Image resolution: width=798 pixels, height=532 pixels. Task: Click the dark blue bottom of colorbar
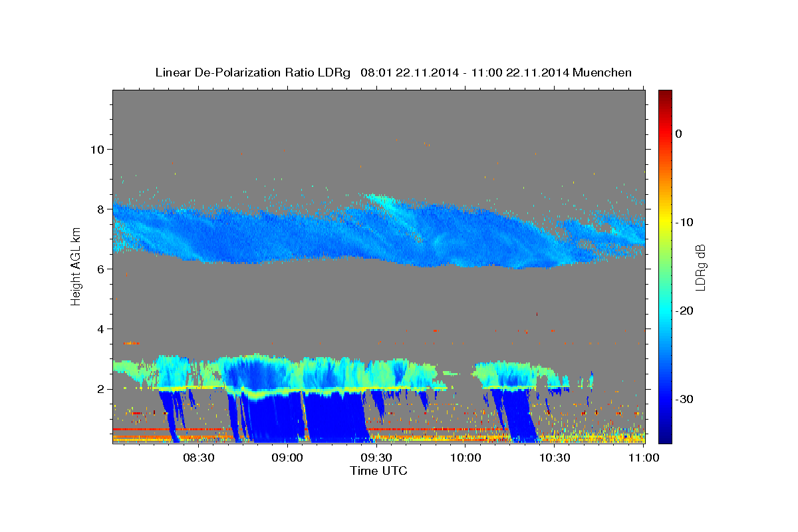665,436
